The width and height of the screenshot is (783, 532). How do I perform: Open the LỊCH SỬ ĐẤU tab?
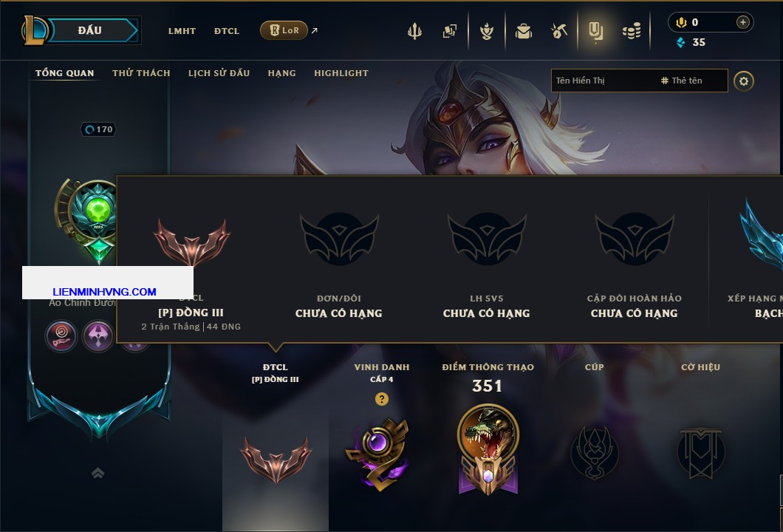(x=219, y=73)
